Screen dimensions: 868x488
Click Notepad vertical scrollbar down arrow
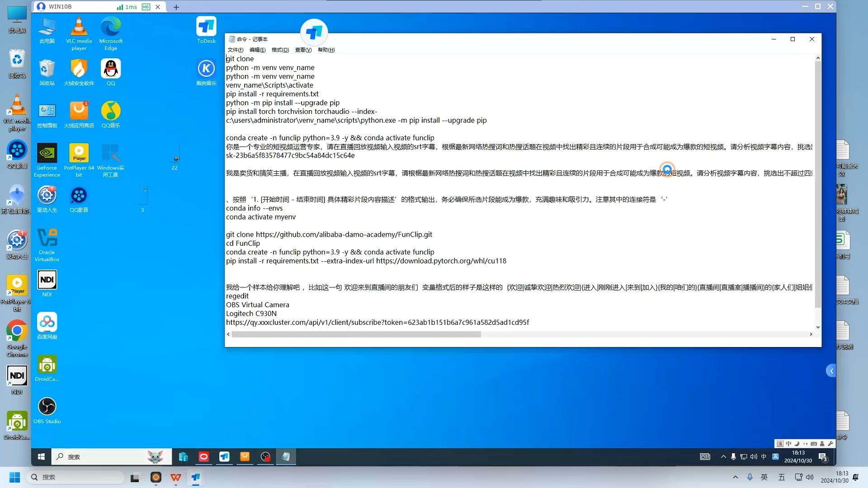[x=818, y=327]
